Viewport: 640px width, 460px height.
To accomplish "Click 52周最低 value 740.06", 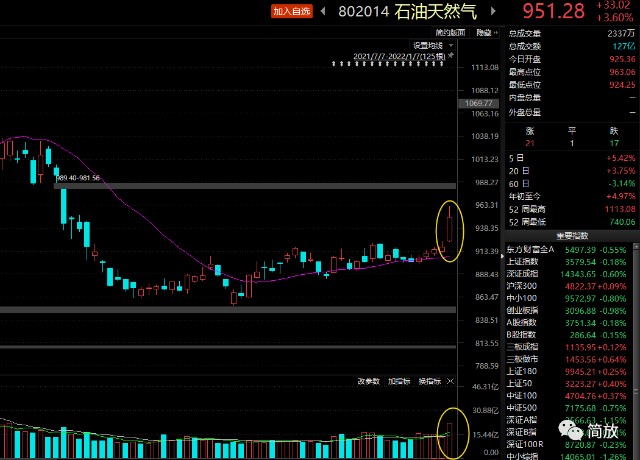I will pyautogui.click(x=622, y=222).
